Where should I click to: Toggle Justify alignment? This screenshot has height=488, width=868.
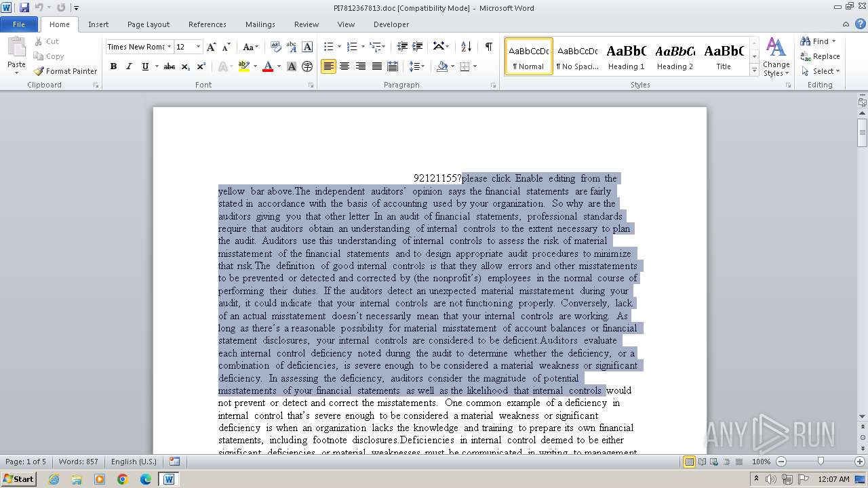point(377,66)
